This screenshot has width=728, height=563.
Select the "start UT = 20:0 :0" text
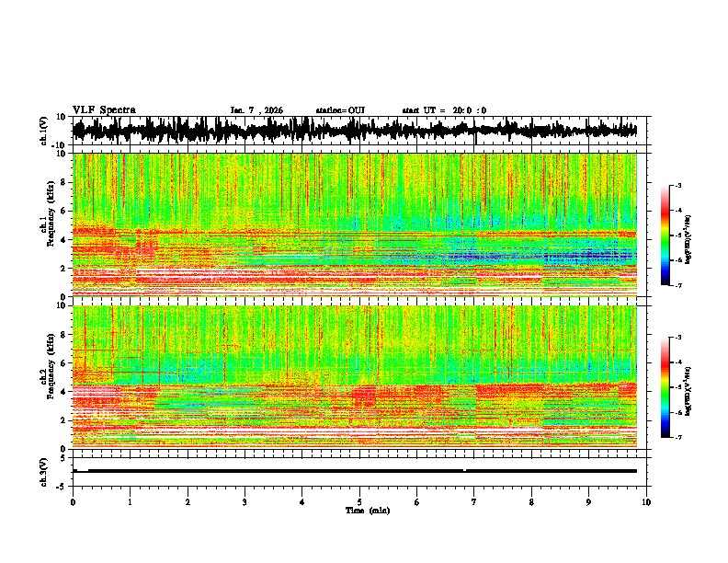[x=444, y=110]
